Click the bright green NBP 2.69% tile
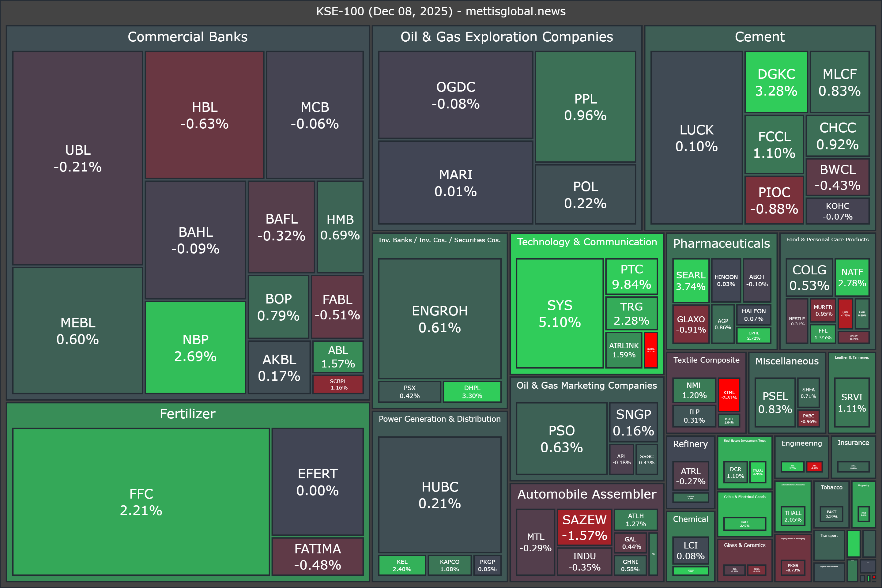Viewport: 882px width, 588px height. coord(195,348)
